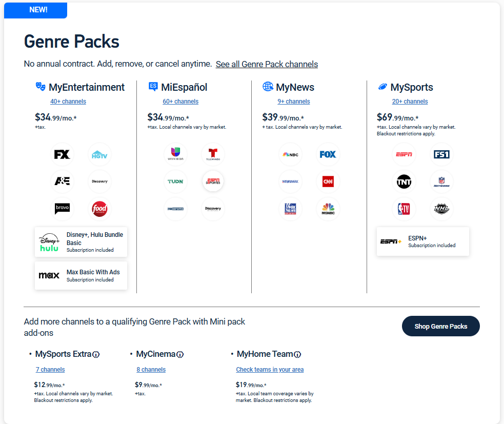Click the Shop Genre Packs button
The image size is (504, 424).
click(440, 326)
